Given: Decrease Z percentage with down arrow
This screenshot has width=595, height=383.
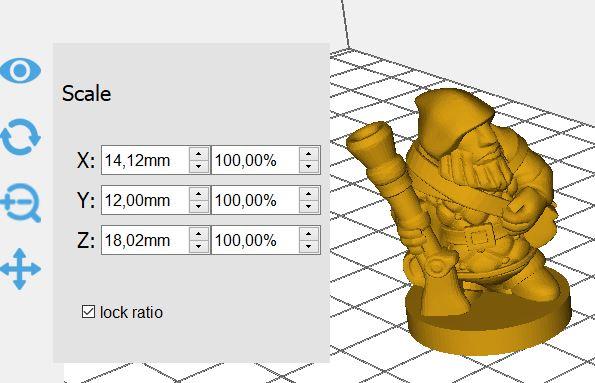Looking at the screenshot, I should (309, 246).
